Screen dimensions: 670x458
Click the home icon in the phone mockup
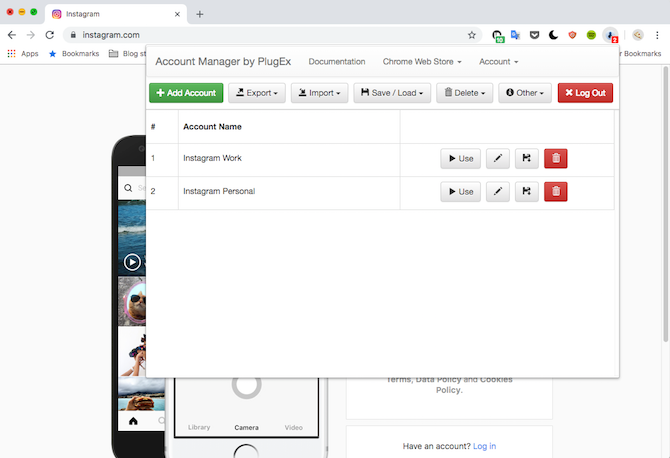point(133,421)
